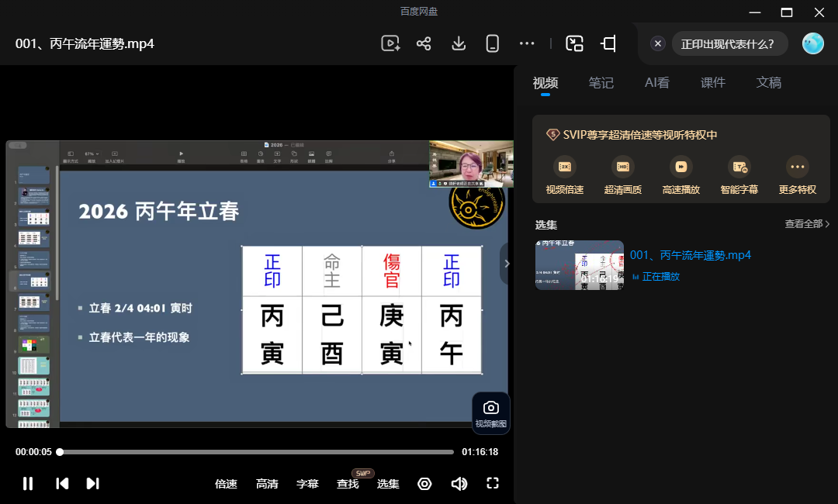This screenshot has width=838, height=504.
Task: Collapse the right side panel arrow
Action: [507, 263]
